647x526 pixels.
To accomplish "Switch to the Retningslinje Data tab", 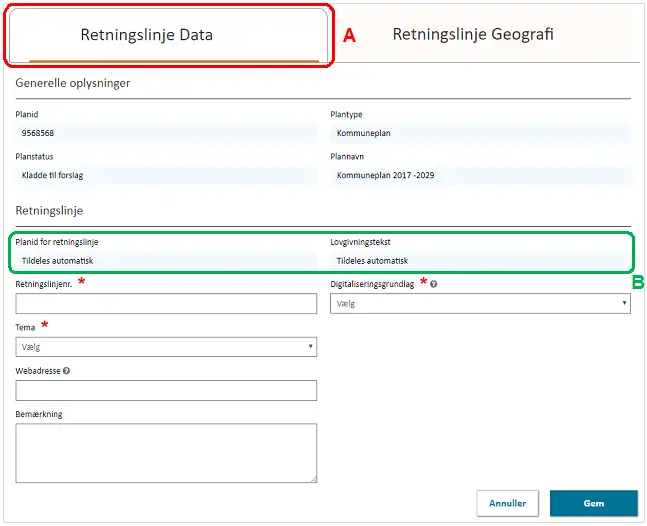I will (146, 35).
